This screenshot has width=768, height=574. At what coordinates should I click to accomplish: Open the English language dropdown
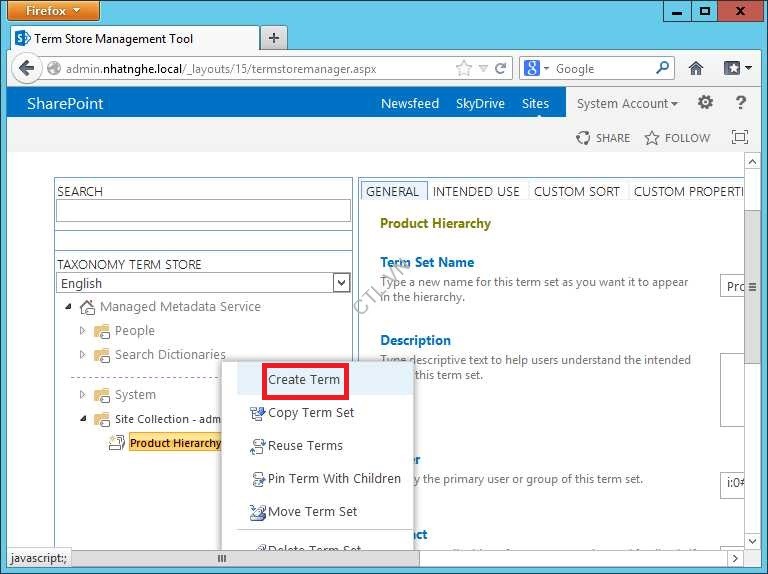tap(341, 283)
